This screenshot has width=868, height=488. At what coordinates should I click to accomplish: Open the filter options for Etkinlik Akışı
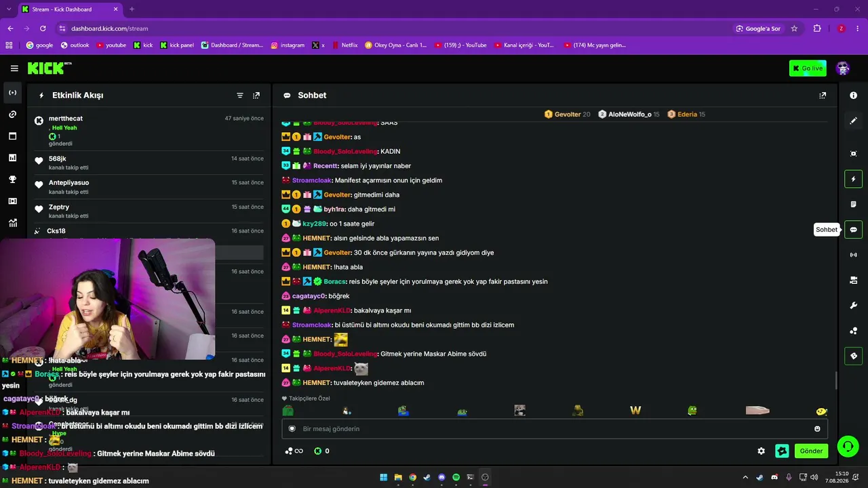pyautogui.click(x=240, y=96)
